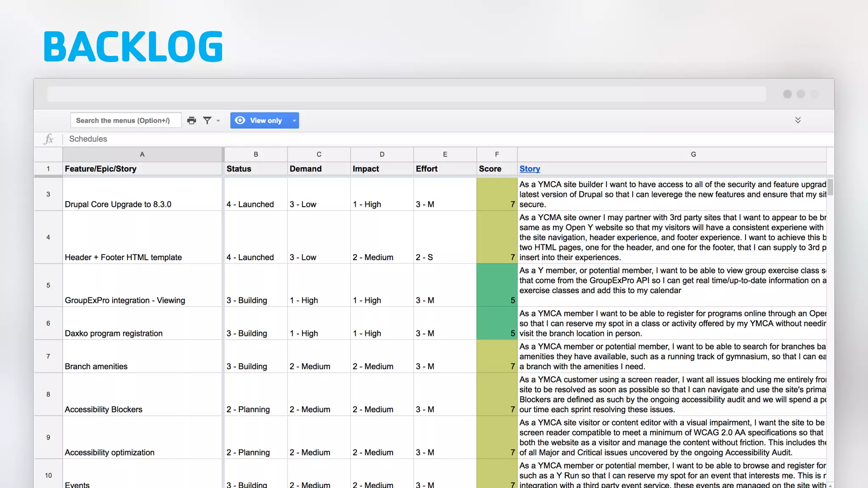Click the Impact header cell

click(382, 169)
